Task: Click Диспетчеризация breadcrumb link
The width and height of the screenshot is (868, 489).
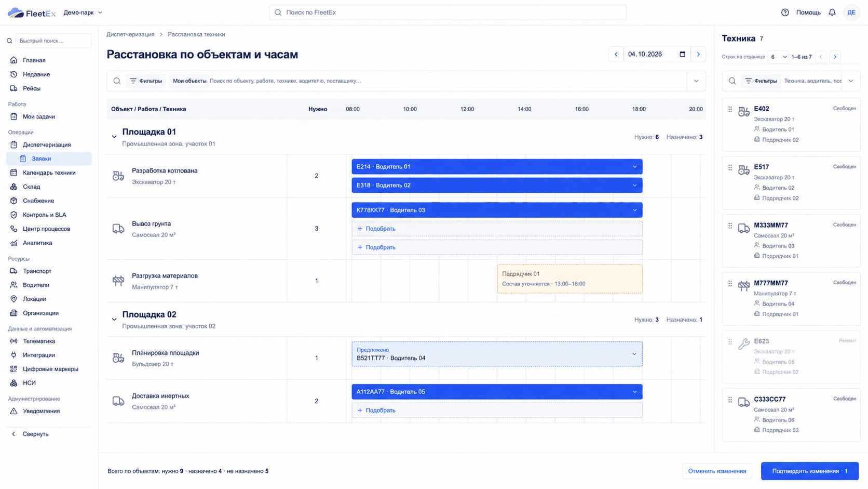Action: [x=130, y=34]
